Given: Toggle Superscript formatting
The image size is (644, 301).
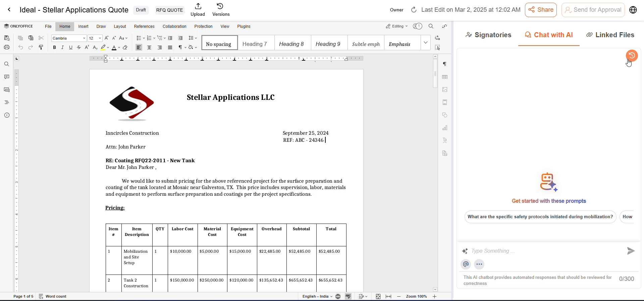Looking at the screenshot, I should click(x=87, y=48).
